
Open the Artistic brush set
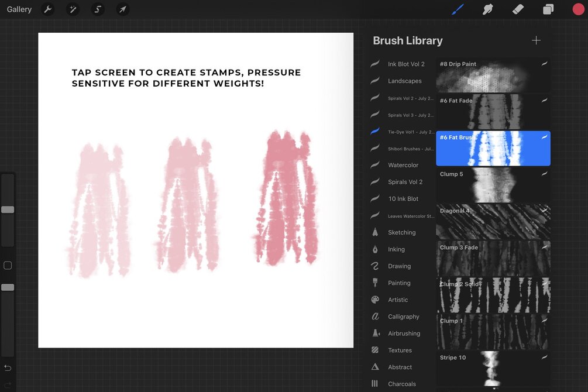click(398, 300)
